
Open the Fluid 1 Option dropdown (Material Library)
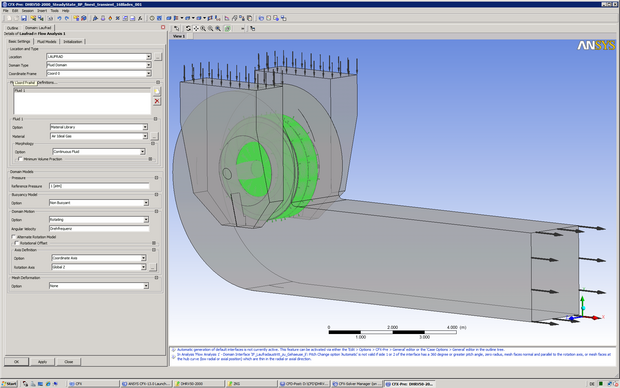click(x=99, y=127)
